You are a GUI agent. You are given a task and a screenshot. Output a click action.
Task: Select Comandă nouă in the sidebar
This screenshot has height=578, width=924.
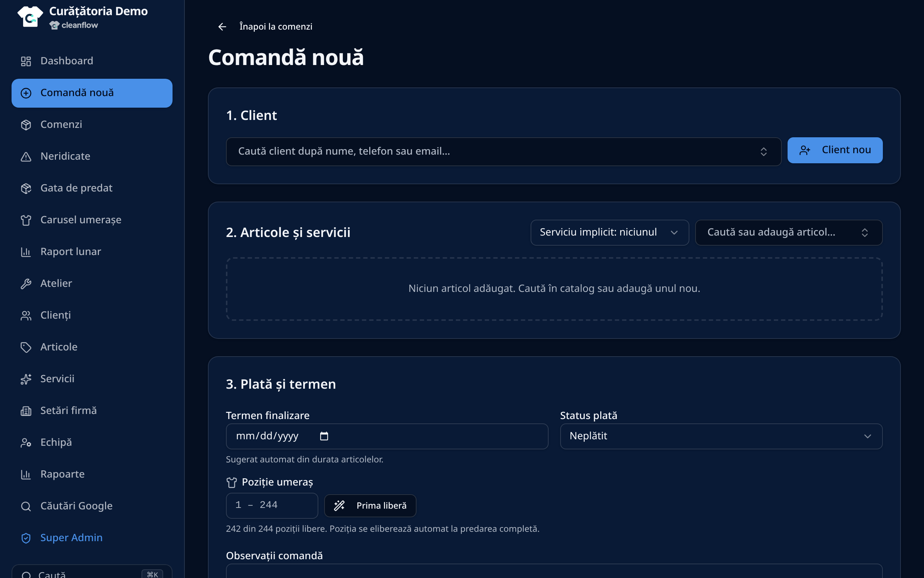click(92, 93)
